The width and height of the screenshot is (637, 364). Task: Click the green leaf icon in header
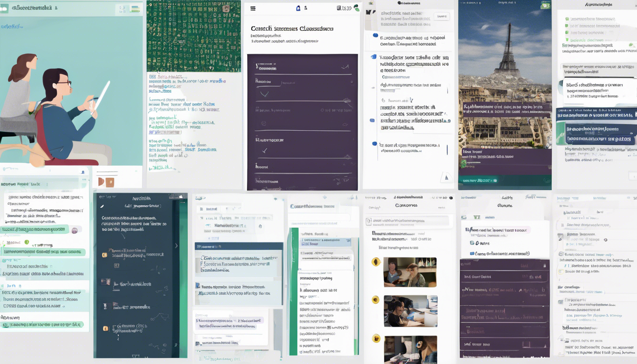coord(356,8)
